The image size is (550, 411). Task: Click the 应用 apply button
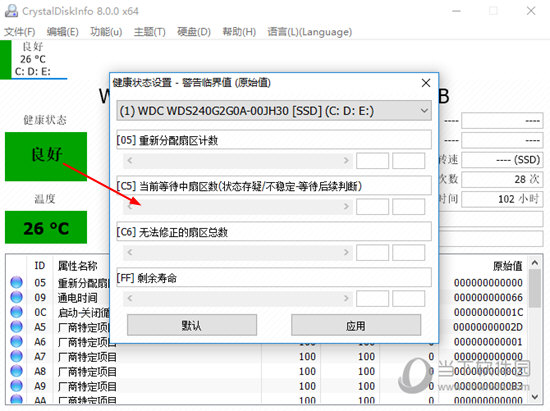click(356, 325)
